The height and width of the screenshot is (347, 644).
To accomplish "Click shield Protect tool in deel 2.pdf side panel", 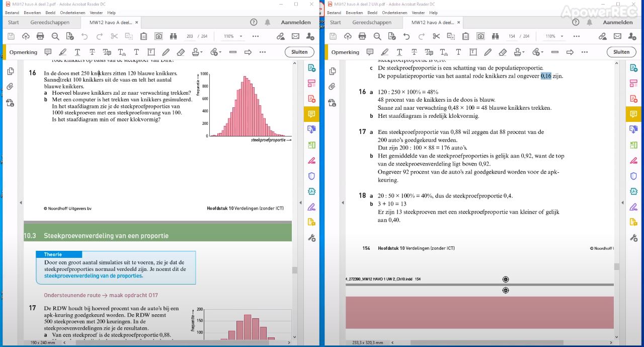I will click(x=311, y=176).
